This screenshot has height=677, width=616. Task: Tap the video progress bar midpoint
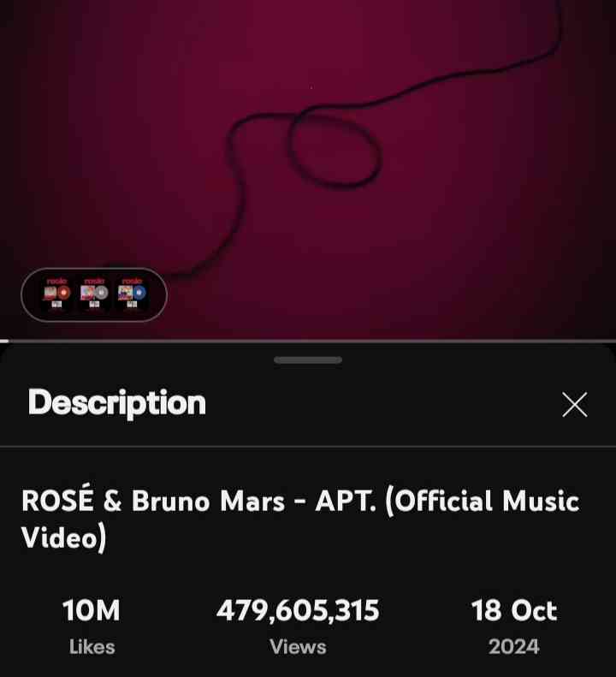[x=308, y=341]
